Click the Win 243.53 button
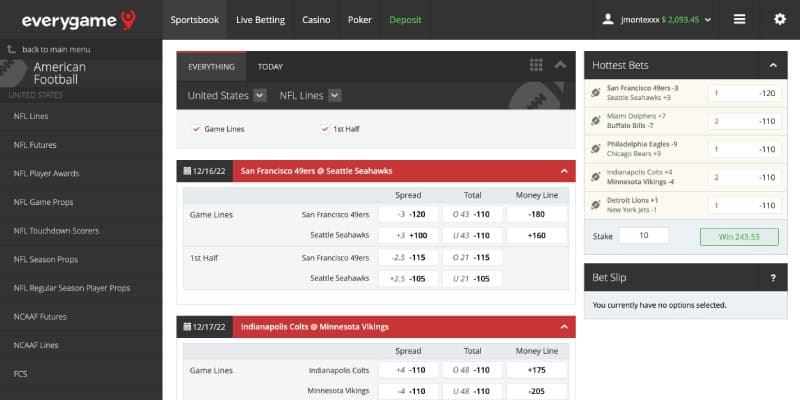The height and width of the screenshot is (400, 800). coord(739,237)
